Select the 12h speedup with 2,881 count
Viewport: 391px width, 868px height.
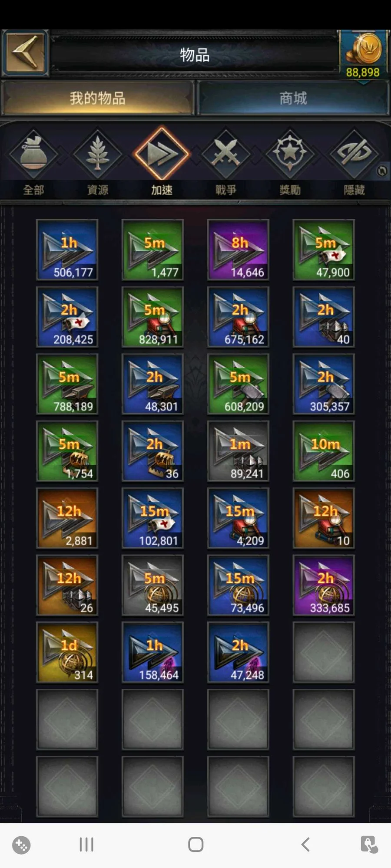coord(67,518)
